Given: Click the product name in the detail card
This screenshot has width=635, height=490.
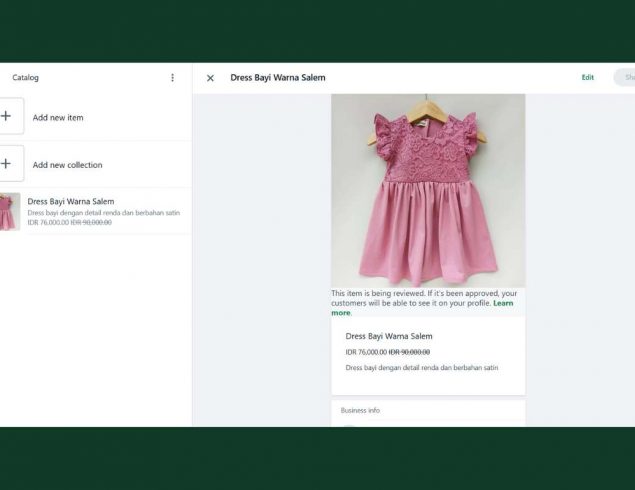Looking at the screenshot, I should [x=389, y=336].
